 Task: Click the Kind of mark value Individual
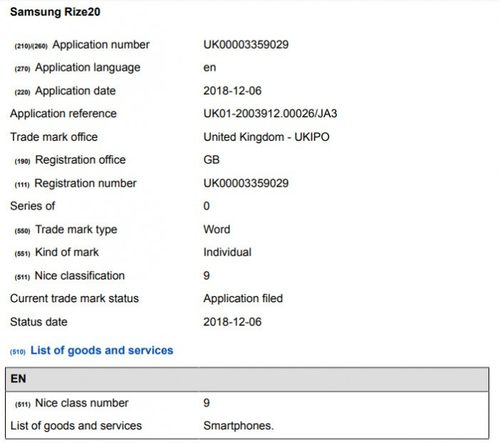click(x=227, y=252)
